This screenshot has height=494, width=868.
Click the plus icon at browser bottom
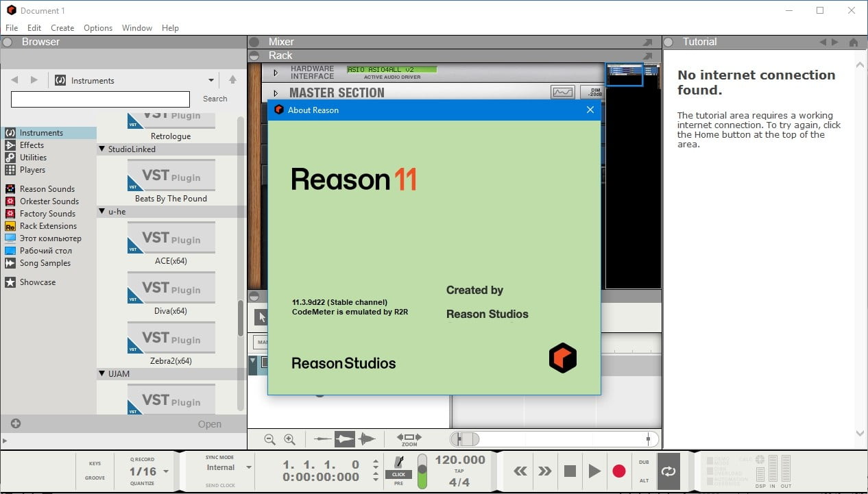click(x=16, y=423)
